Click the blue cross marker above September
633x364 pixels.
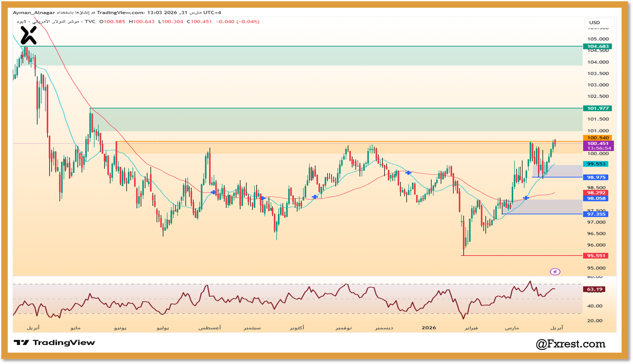pyautogui.click(x=262, y=198)
